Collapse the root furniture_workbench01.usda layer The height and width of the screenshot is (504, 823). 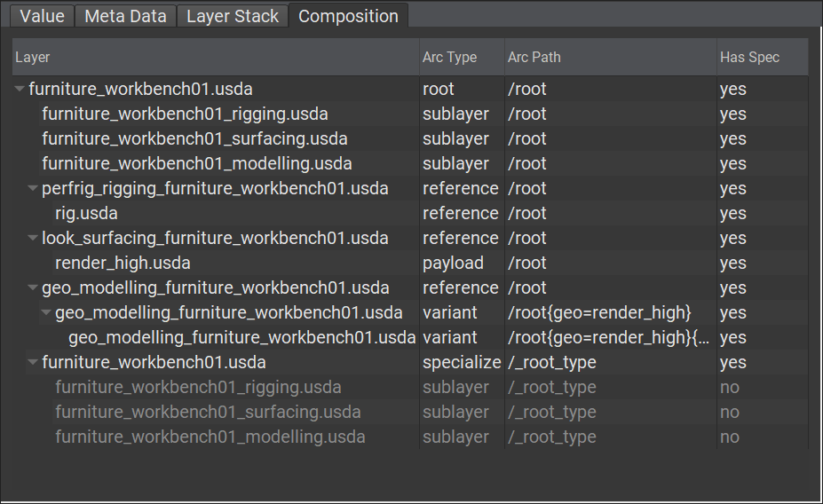[x=20, y=89]
